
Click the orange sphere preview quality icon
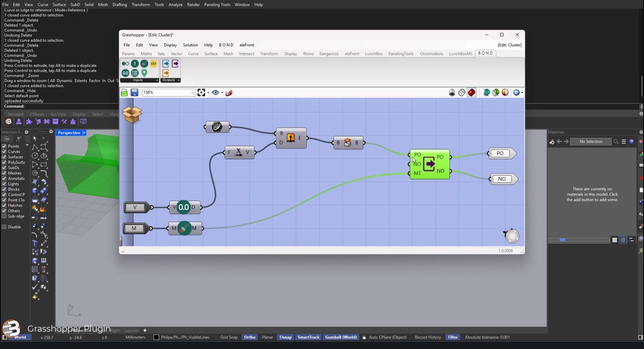tap(505, 93)
